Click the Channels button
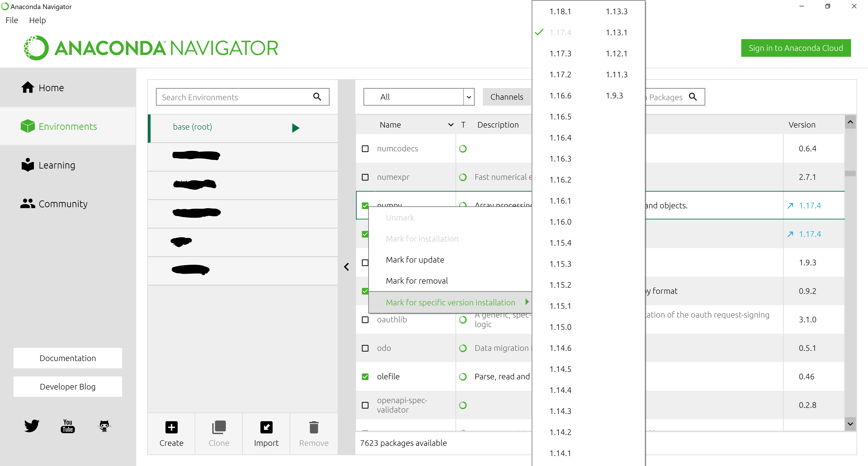The image size is (868, 466). 506,97
